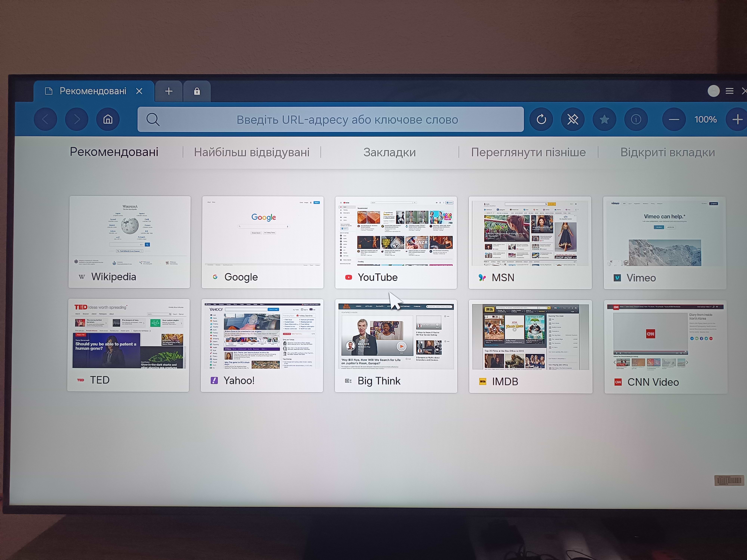747x560 pixels.
Task: Click the MSN tile label
Action: click(503, 278)
